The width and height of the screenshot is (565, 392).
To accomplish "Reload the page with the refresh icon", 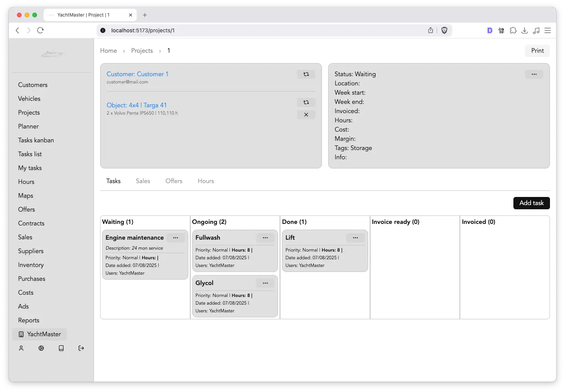I will [40, 30].
